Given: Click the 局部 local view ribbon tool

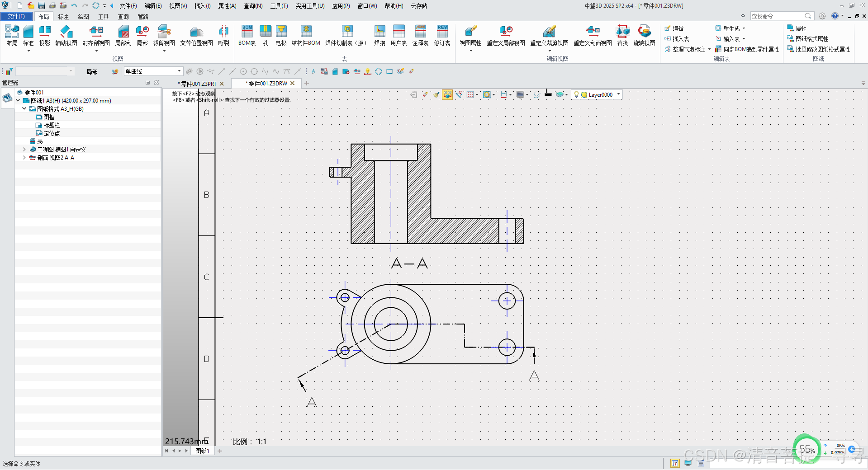Looking at the screenshot, I should click(x=142, y=36).
